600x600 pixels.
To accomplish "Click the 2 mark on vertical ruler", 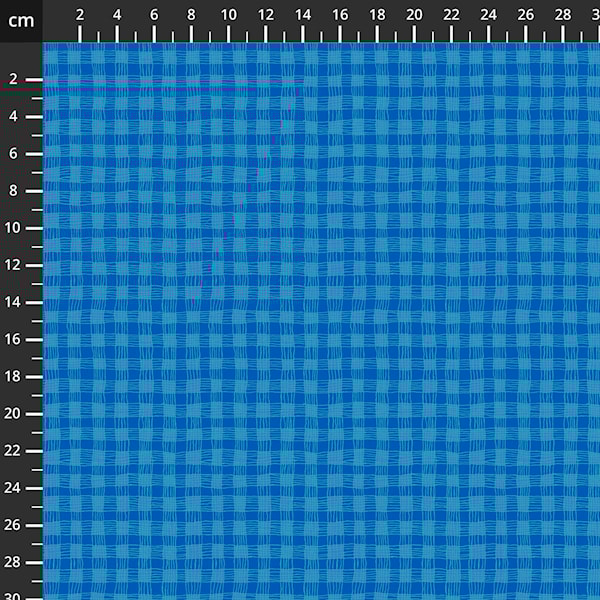I will point(14,79).
